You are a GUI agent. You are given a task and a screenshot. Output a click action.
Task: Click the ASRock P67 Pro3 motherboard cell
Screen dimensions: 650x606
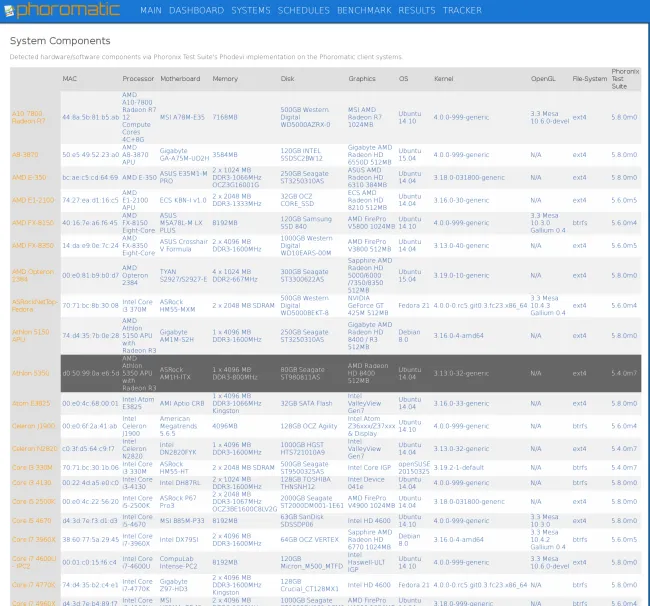(178, 502)
